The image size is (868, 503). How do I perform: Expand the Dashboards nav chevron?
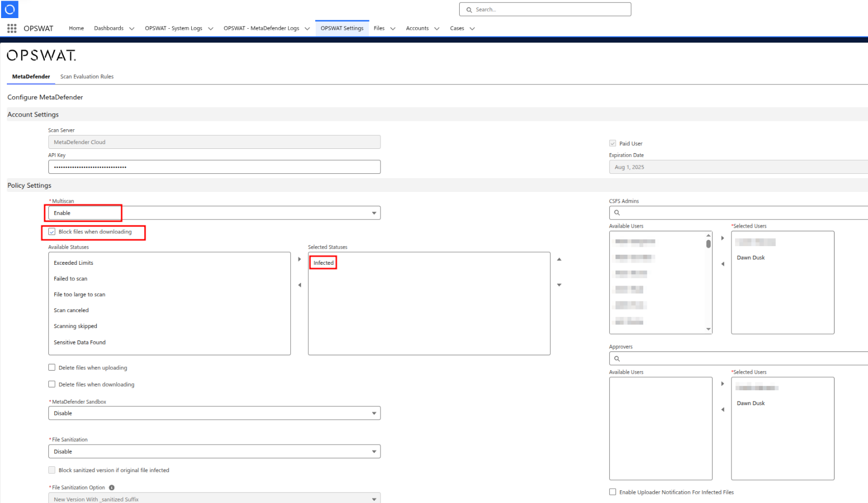click(132, 29)
